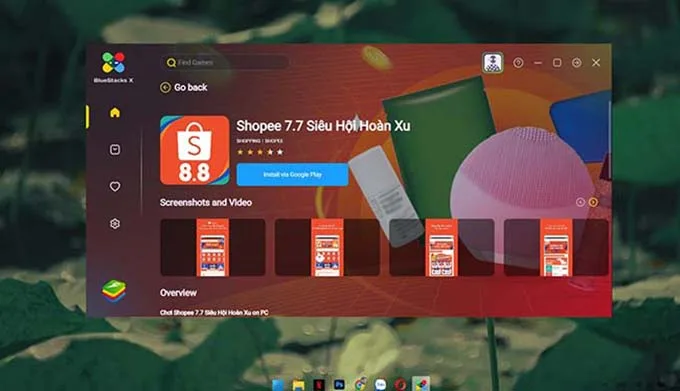
Task: Click the Shopee 7.7 Siêu Hội Hoàn Xu title
Action: point(323,126)
